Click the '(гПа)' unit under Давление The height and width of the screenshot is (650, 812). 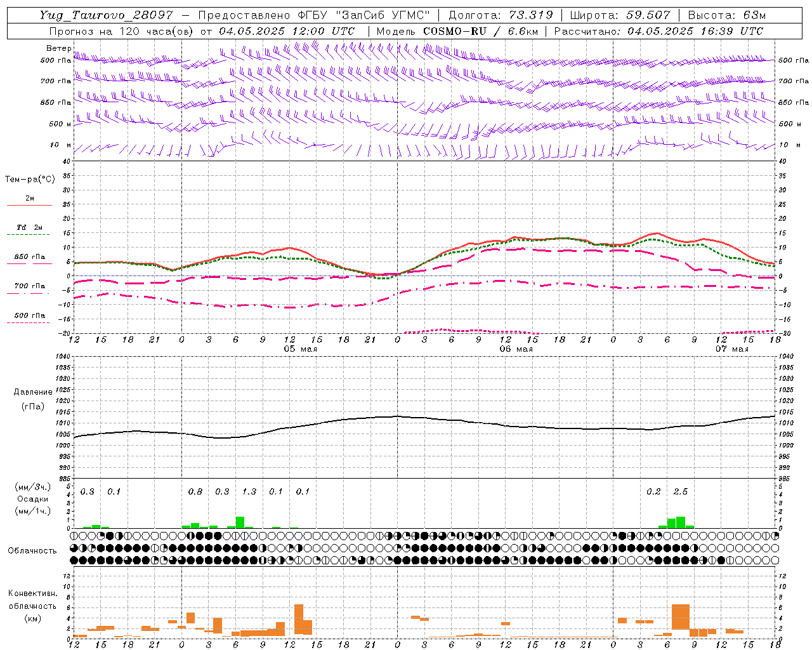point(33,407)
